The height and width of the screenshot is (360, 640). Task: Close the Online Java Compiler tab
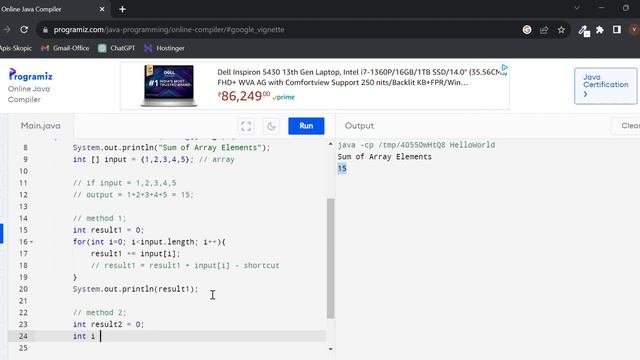(x=102, y=9)
